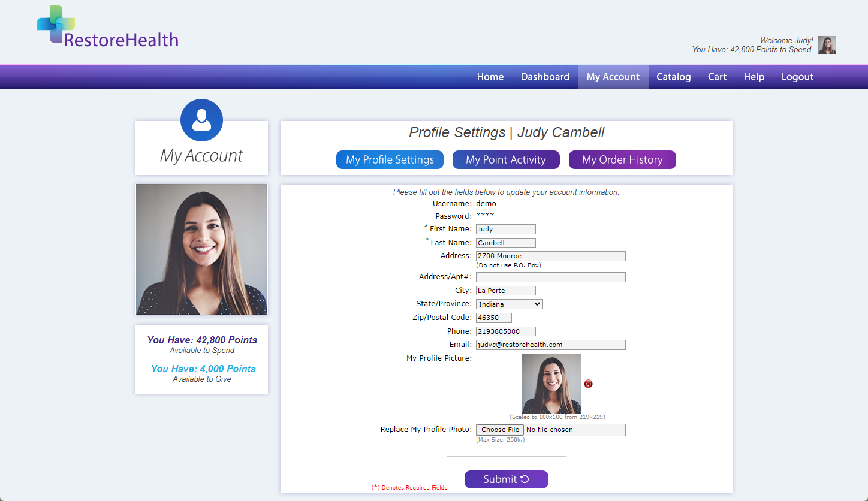Edit the First Name field

[x=506, y=229]
